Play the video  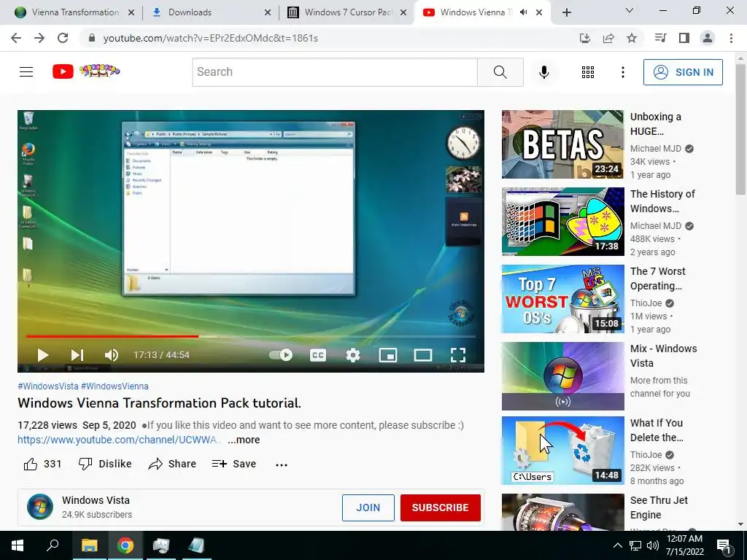43,355
